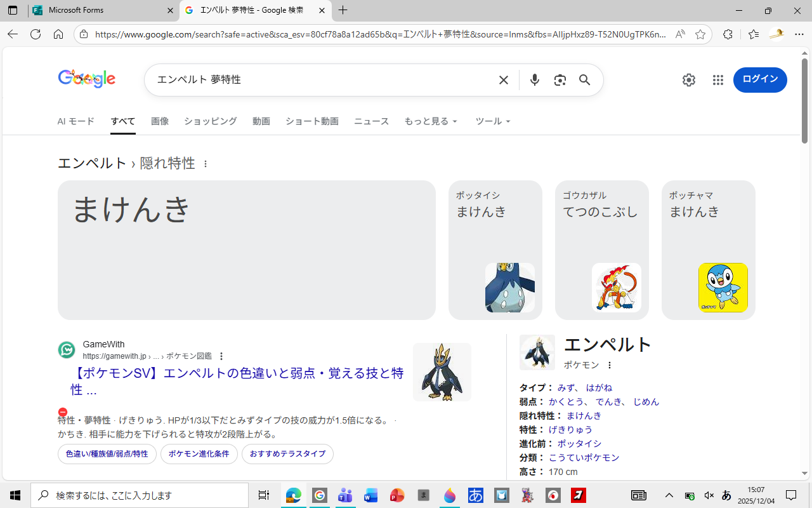Open more options beside 隠れ特性 heading
The image size is (812, 508).
[x=206, y=164]
